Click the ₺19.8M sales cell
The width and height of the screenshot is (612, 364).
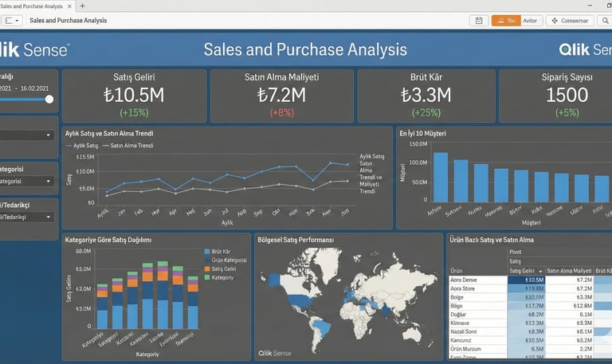click(x=527, y=288)
